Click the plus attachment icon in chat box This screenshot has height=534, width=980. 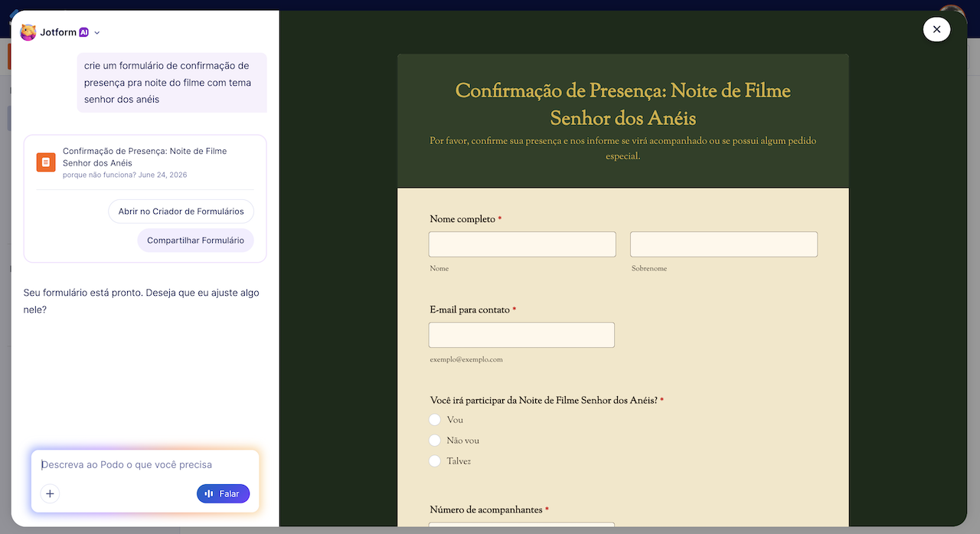coord(50,494)
